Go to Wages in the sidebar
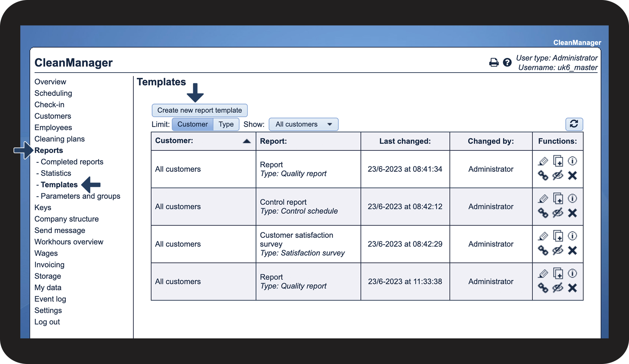 (46, 253)
